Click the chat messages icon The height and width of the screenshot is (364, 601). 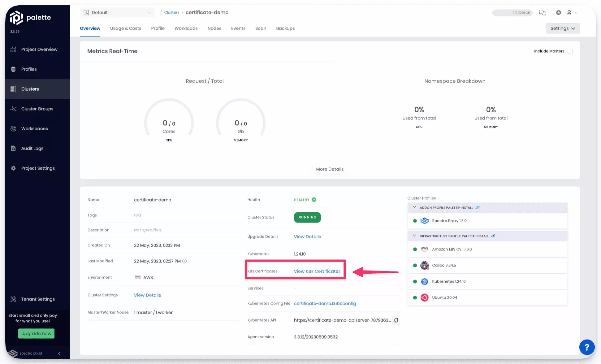click(x=543, y=12)
